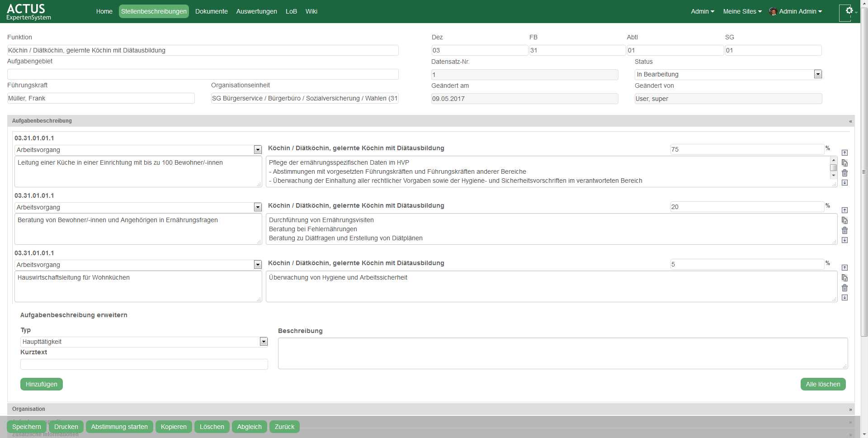Image resolution: width=868 pixels, height=438 pixels.
Task: Click the Hinzufügen button
Action: (41, 384)
